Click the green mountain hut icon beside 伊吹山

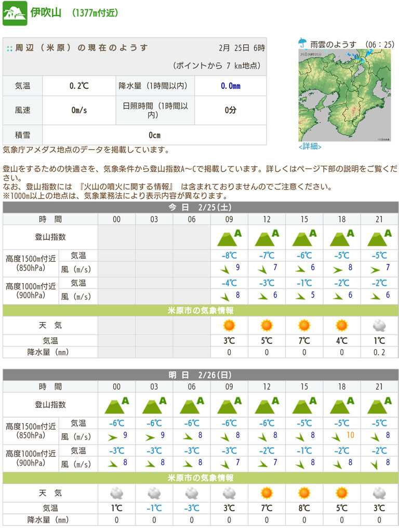pos(15,14)
